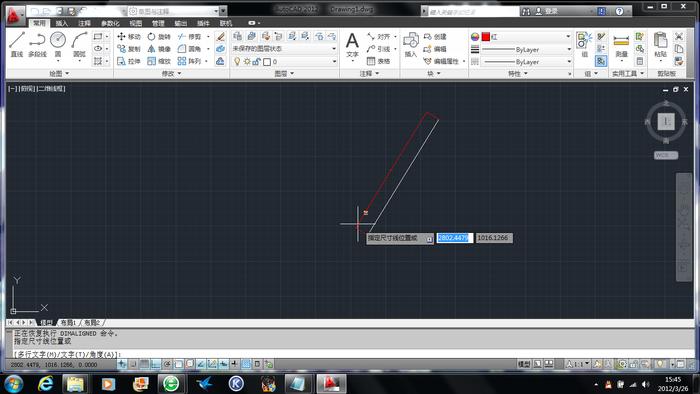Expand the Annotation (注释) panel
Image resolution: width=700 pixels, height=394 pixels.
[x=369, y=73]
